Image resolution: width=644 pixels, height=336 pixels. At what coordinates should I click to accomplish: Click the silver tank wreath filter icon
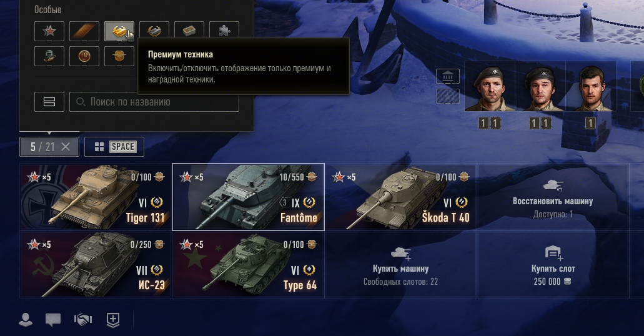tap(154, 31)
